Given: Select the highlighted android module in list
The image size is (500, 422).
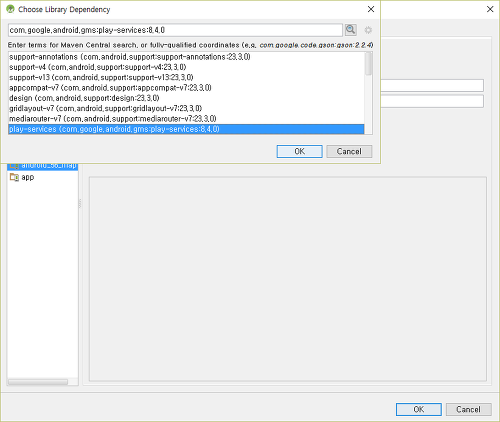Looking at the screenshot, I should pos(43,166).
